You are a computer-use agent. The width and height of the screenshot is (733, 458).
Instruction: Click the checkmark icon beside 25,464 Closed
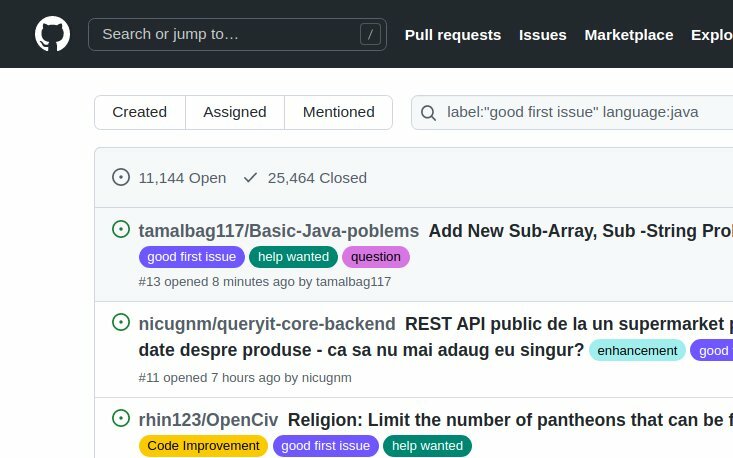coord(250,178)
